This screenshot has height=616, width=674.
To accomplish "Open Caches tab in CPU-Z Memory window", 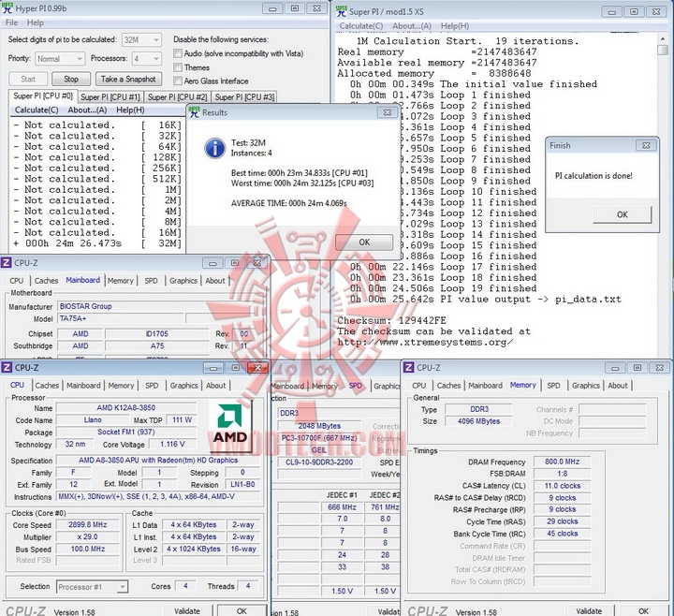I will pos(448,386).
